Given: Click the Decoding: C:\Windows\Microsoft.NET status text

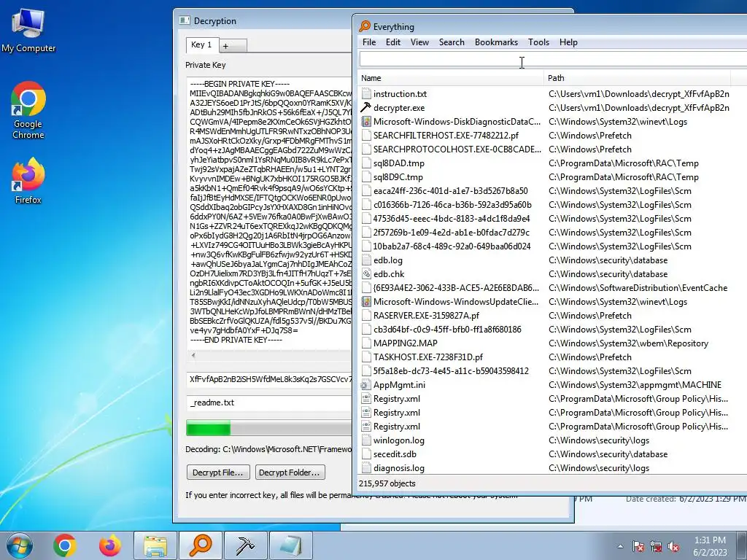Looking at the screenshot, I should pos(268,449).
